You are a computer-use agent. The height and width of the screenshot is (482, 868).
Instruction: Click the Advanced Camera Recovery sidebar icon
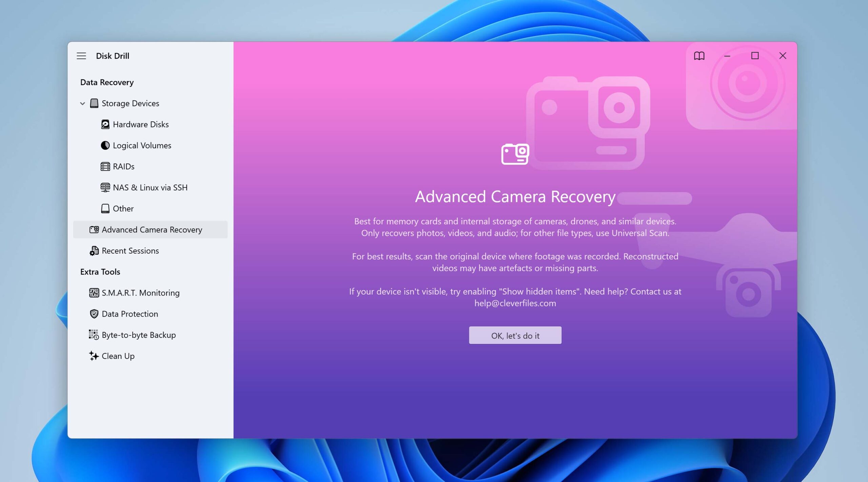pos(94,229)
